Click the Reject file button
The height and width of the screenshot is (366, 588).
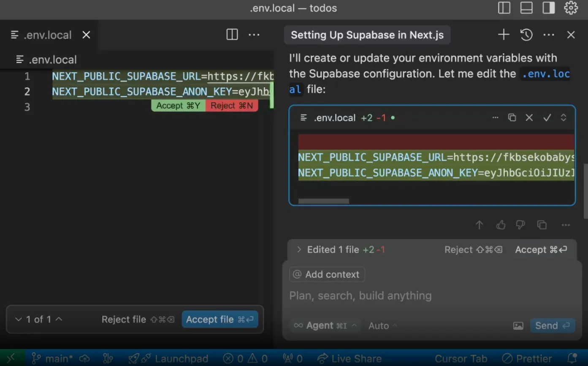point(138,320)
